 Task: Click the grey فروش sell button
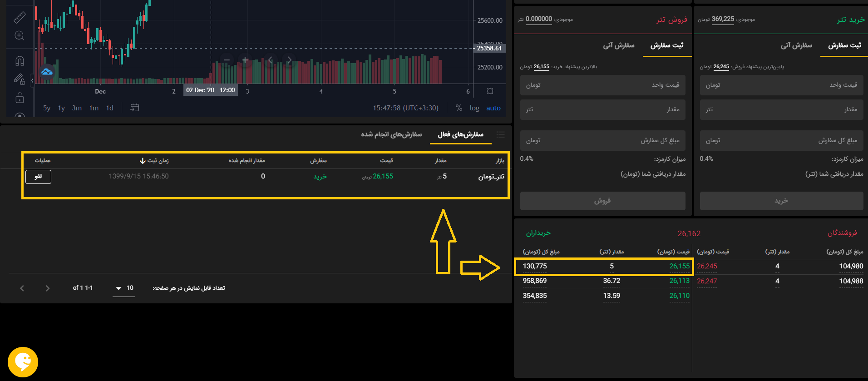pos(603,201)
